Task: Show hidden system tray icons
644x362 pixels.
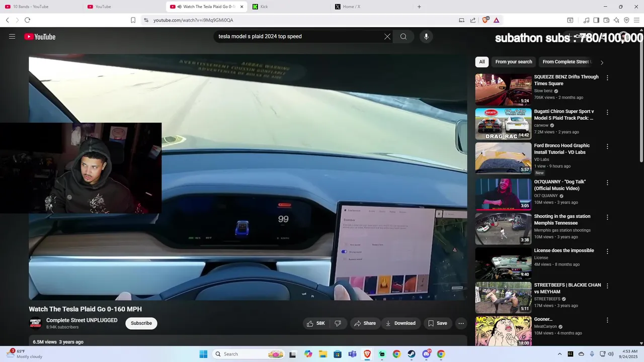Action: pos(559,354)
